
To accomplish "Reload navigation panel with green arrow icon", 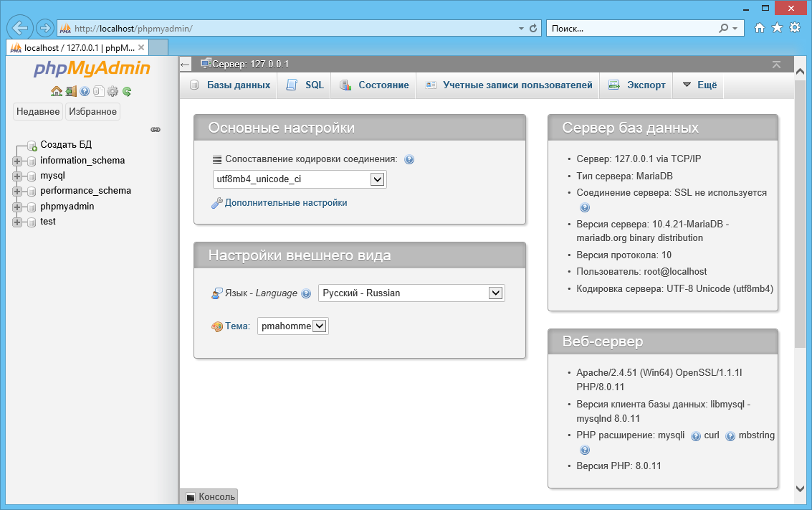I will tap(127, 91).
